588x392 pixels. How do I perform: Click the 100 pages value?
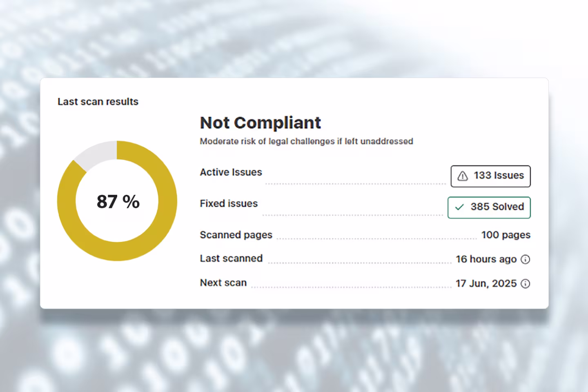pyautogui.click(x=506, y=235)
